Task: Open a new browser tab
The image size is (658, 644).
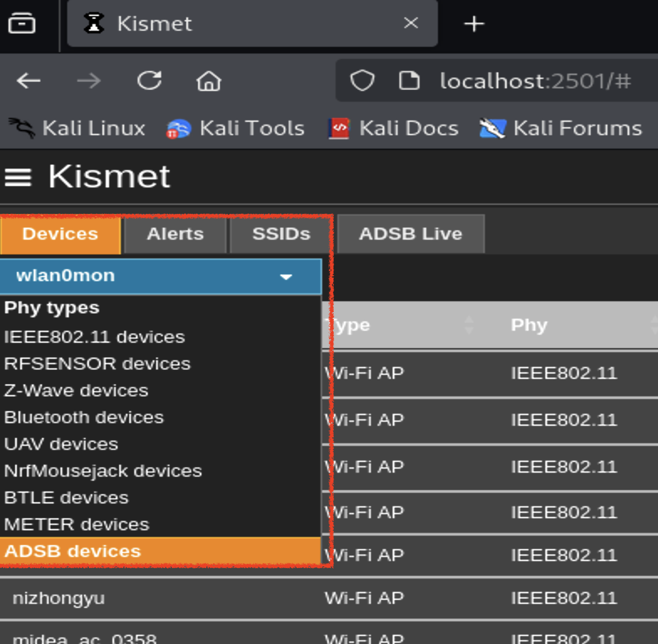Action: [x=473, y=23]
